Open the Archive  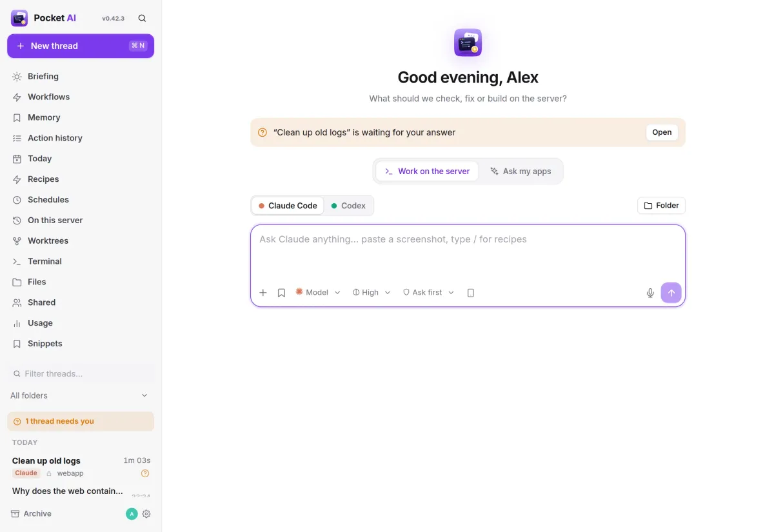(31, 514)
